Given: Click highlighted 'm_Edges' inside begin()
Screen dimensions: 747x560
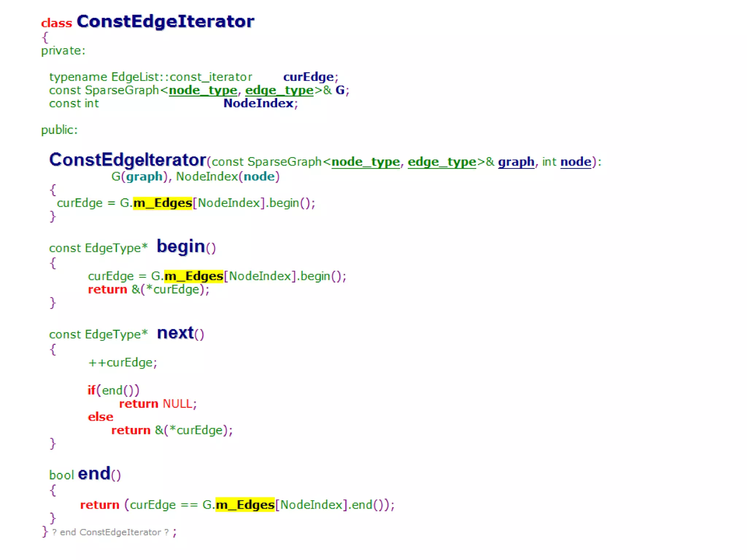Looking at the screenshot, I should point(193,276).
